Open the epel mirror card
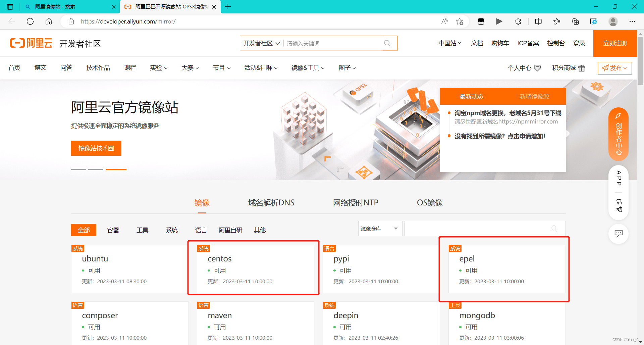This screenshot has height=345, width=644. [x=507, y=268]
